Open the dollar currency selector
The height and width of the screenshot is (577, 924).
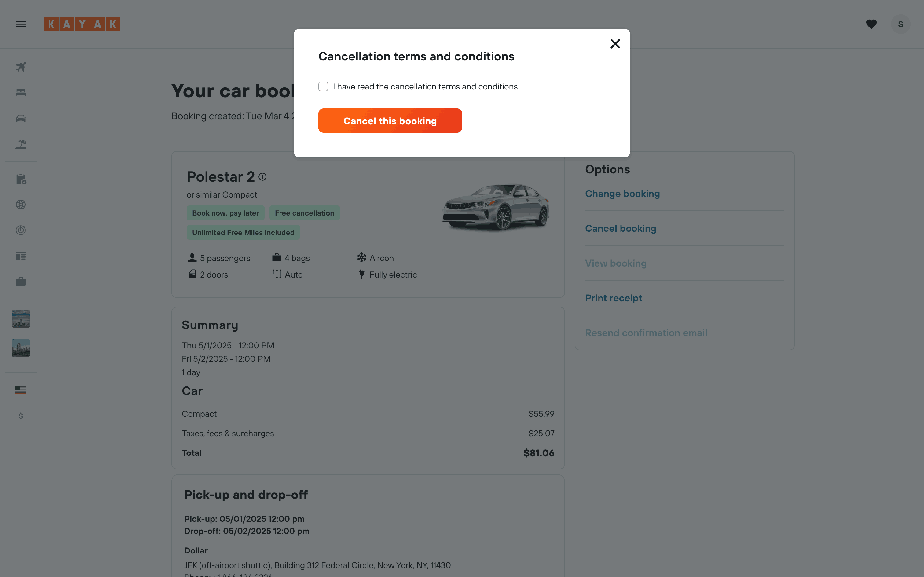pos(20,416)
